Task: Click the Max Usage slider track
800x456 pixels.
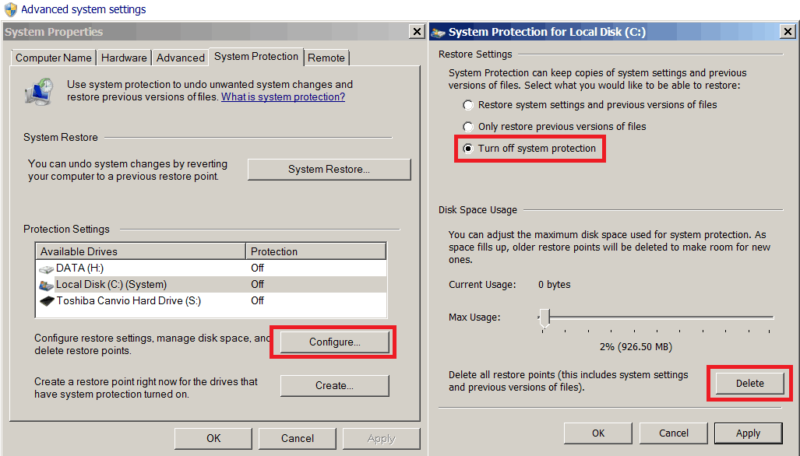Action: coord(658,317)
